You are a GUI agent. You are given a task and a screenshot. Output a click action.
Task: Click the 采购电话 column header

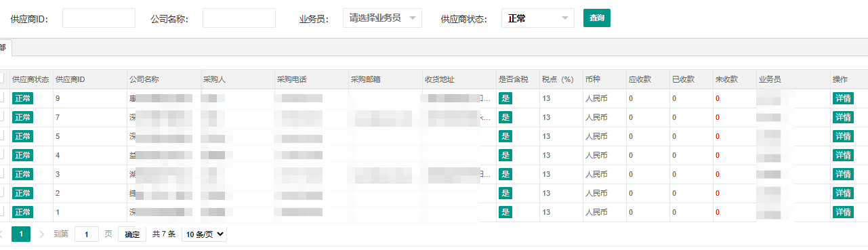pyautogui.click(x=311, y=79)
